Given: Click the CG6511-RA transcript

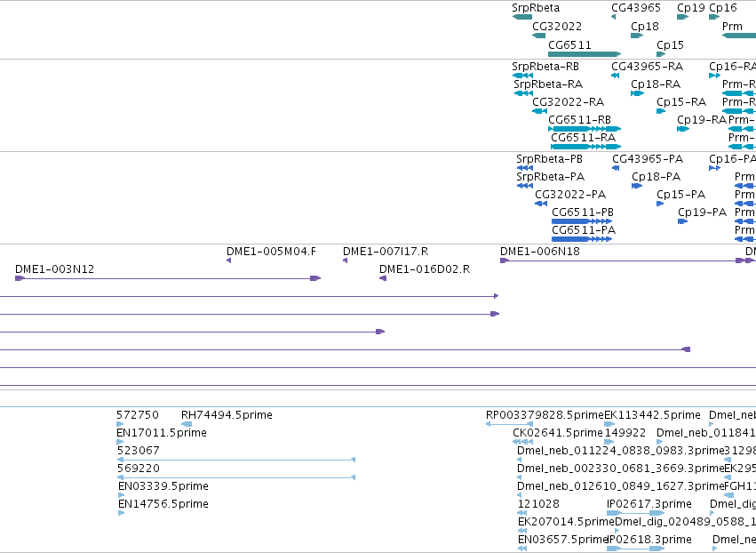Looking at the screenshot, I should [x=585, y=147].
